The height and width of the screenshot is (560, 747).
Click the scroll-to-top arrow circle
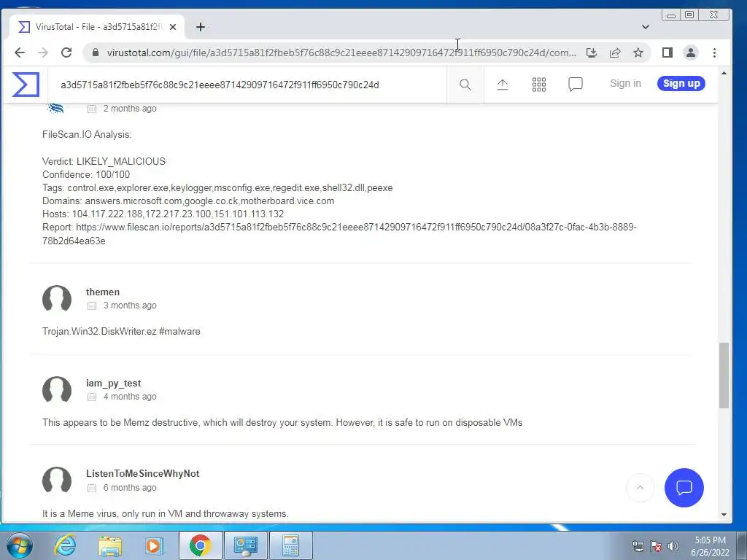[x=640, y=487]
